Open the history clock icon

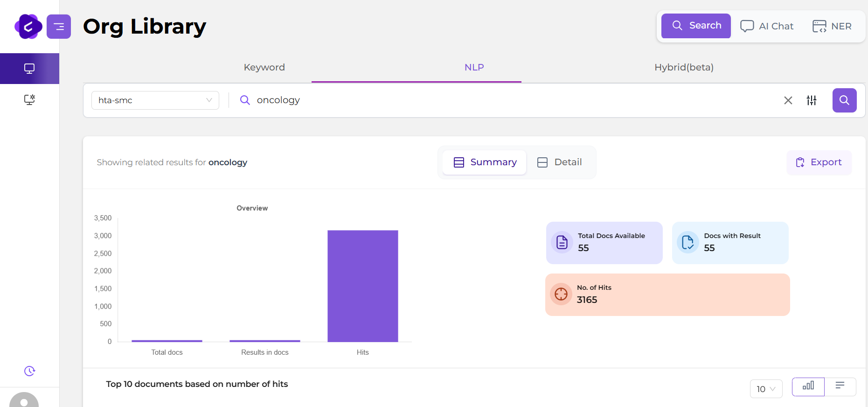[x=29, y=371]
